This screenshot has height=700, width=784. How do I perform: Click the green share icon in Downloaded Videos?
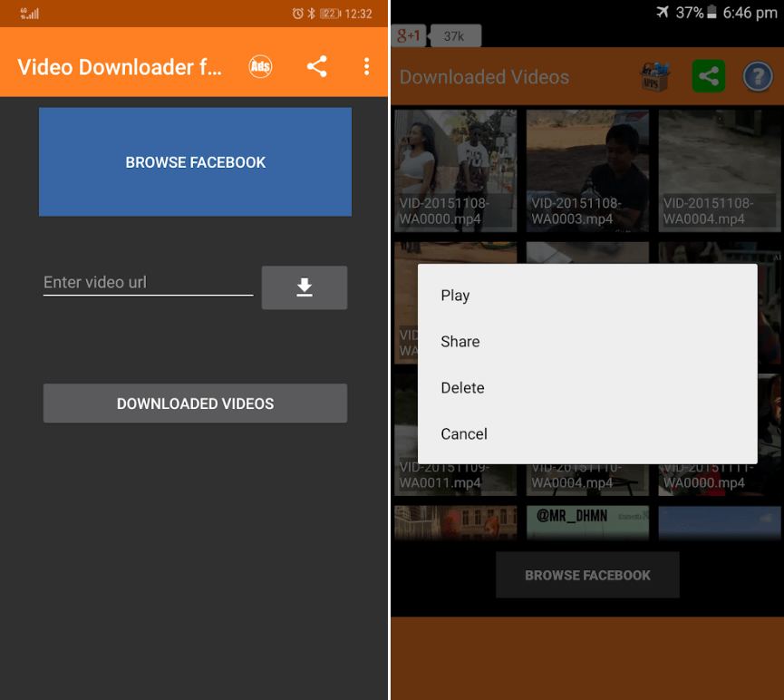(x=709, y=76)
